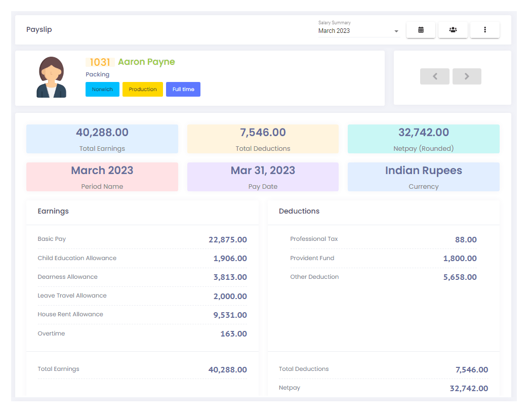Select the Netpay (Rounded) summary card
Viewport: 531px width, 420px height.
click(x=423, y=139)
